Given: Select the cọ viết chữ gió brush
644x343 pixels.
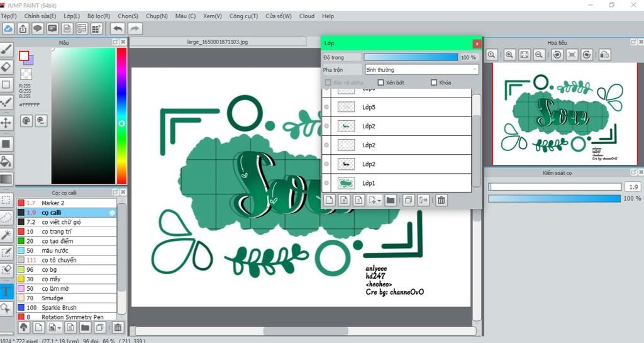Looking at the screenshot, I should click(x=67, y=222).
